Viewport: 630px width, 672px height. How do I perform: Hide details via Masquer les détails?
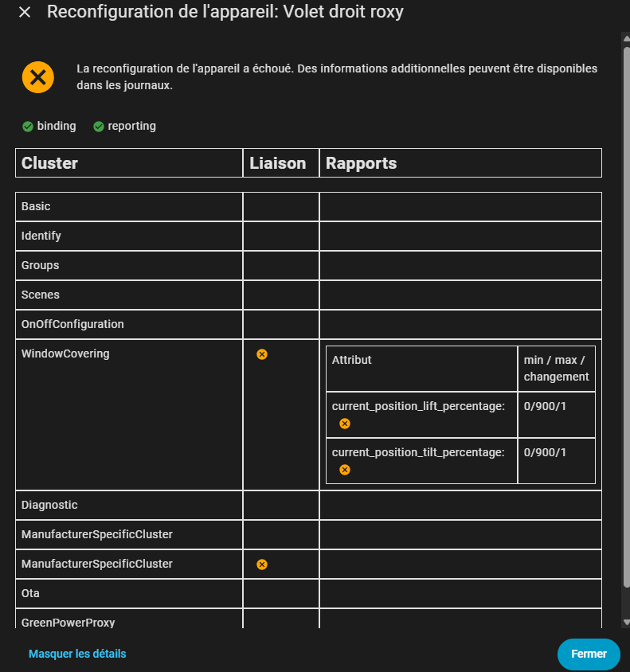(77, 654)
